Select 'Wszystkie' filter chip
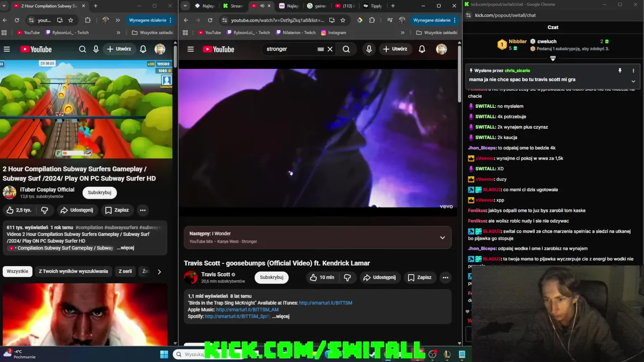 coord(18,271)
